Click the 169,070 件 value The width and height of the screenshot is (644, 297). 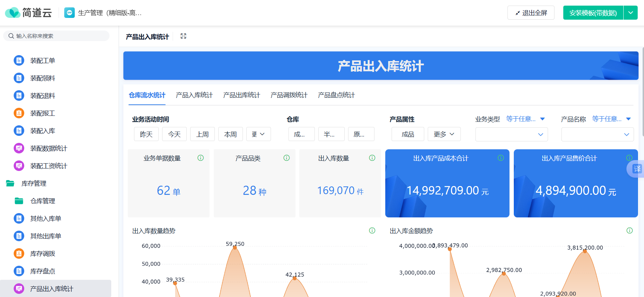tap(340, 191)
